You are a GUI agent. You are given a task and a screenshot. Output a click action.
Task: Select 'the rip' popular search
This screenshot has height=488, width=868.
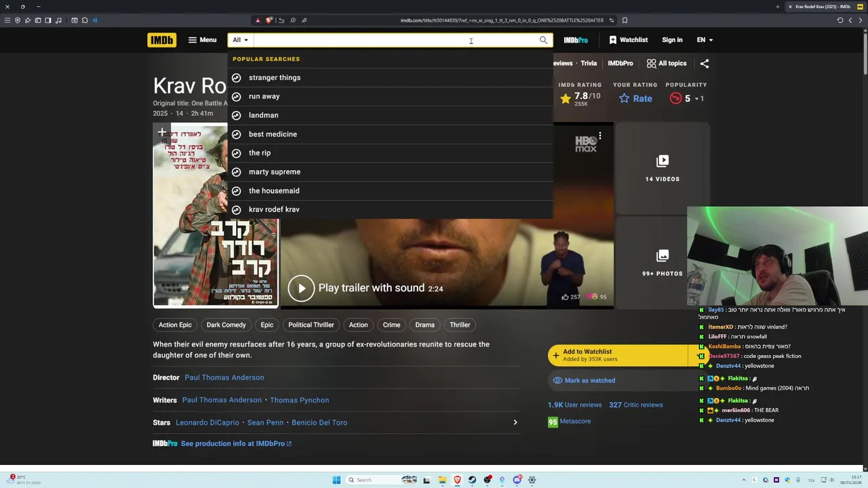(x=390, y=152)
